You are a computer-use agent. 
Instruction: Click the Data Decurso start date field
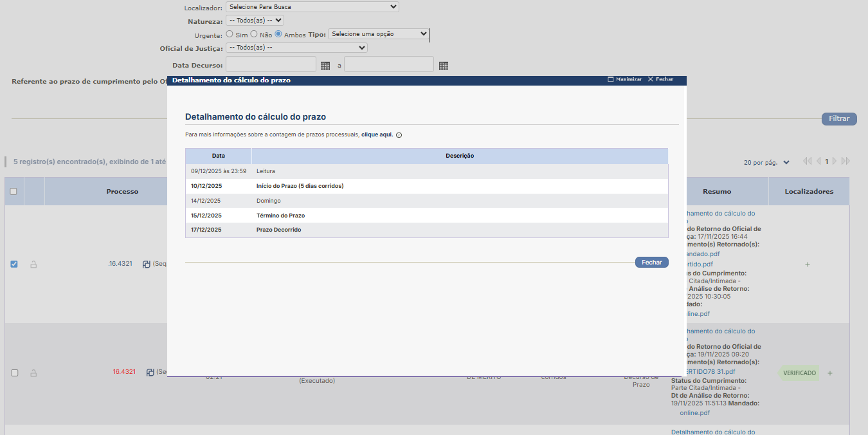(x=271, y=65)
